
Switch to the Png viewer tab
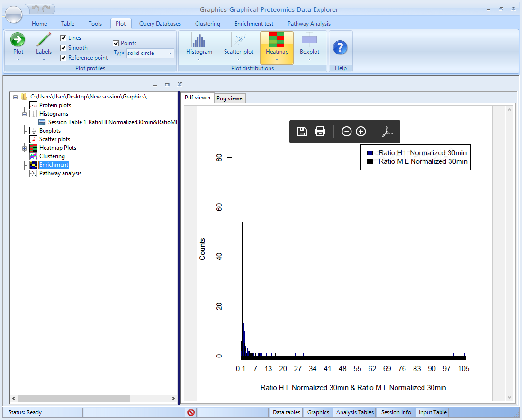230,98
